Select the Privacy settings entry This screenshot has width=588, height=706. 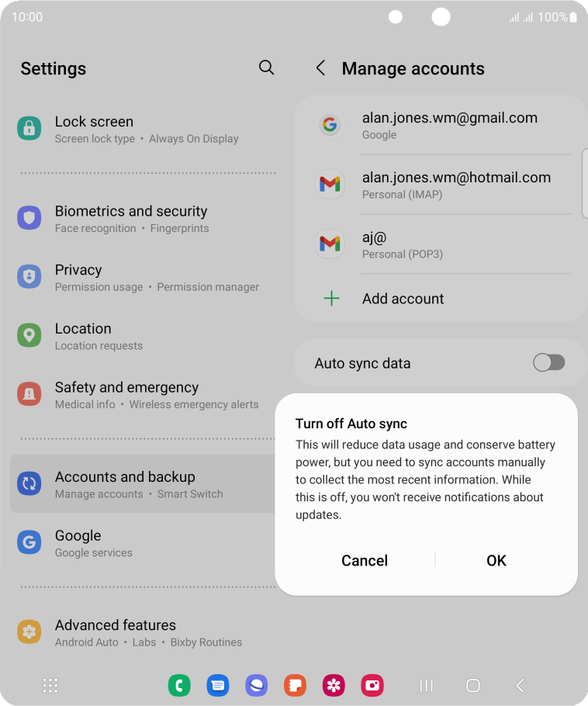click(x=147, y=278)
